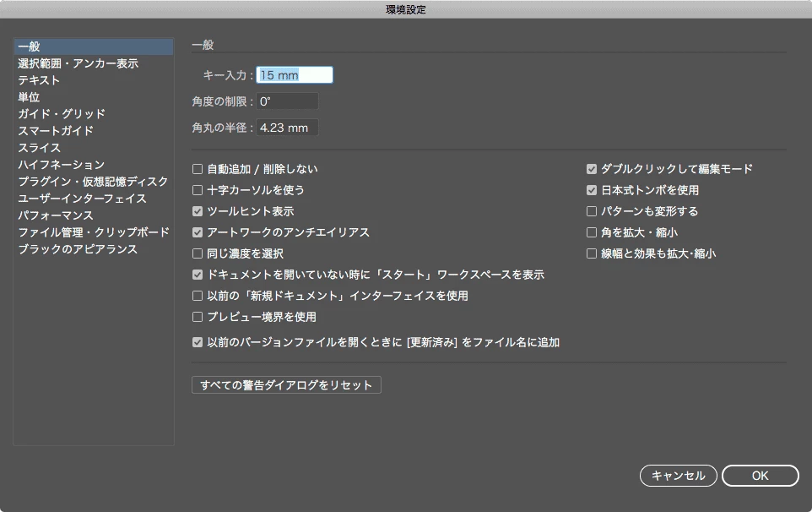Enable 以前の「新規ドキュメント」インターフェイスを使用

[198, 296]
